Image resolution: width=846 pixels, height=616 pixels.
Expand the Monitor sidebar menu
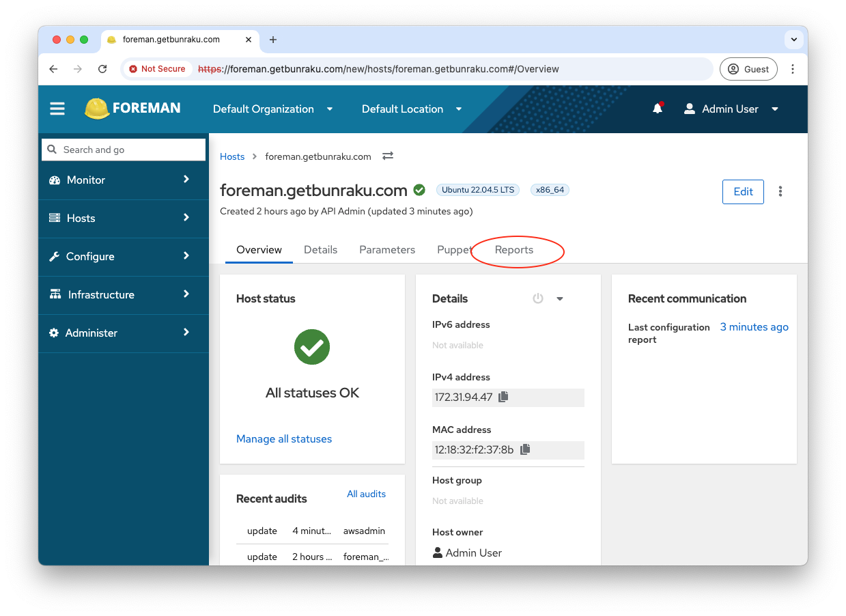click(x=124, y=180)
